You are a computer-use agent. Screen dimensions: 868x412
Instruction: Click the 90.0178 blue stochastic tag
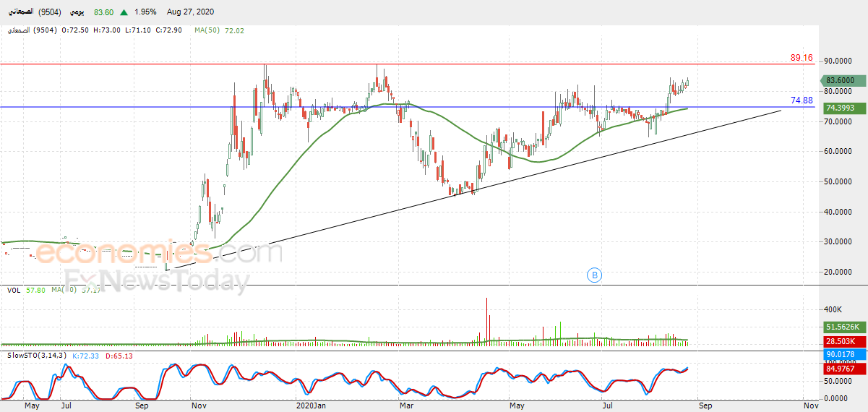843,355
